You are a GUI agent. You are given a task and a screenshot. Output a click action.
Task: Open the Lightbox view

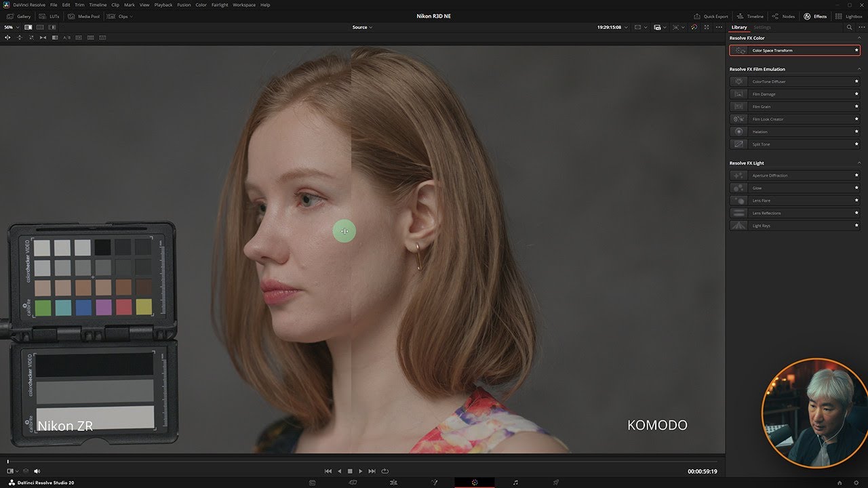849,16
